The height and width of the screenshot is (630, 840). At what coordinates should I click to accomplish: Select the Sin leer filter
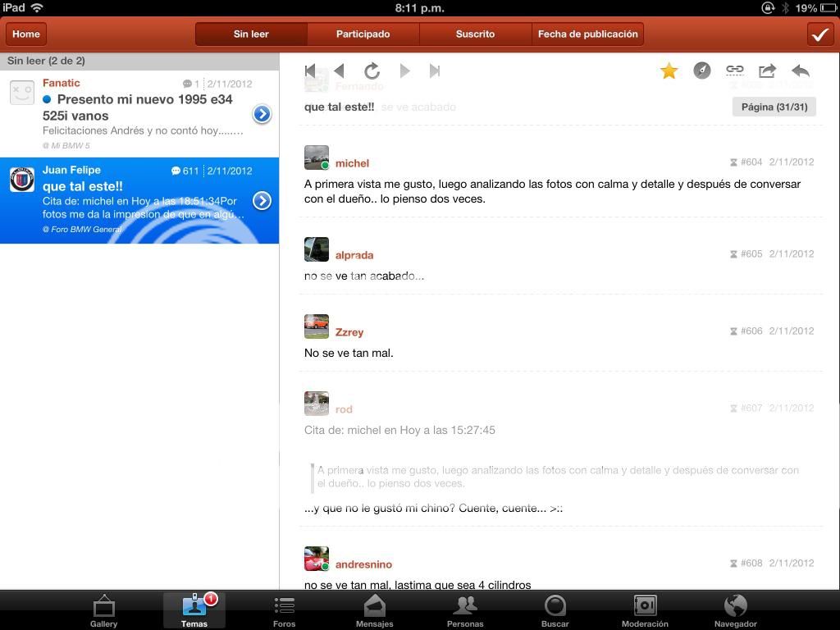click(x=251, y=34)
